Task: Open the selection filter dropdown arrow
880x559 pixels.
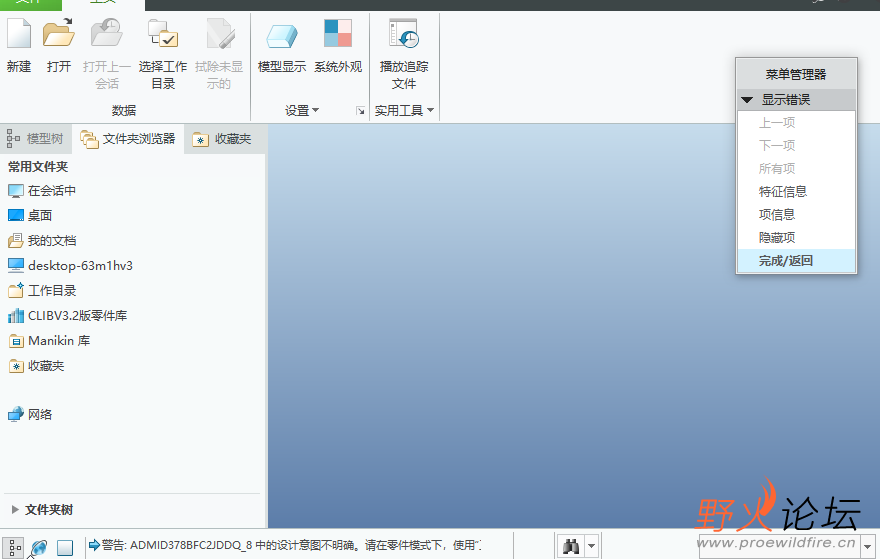Action: [868, 546]
